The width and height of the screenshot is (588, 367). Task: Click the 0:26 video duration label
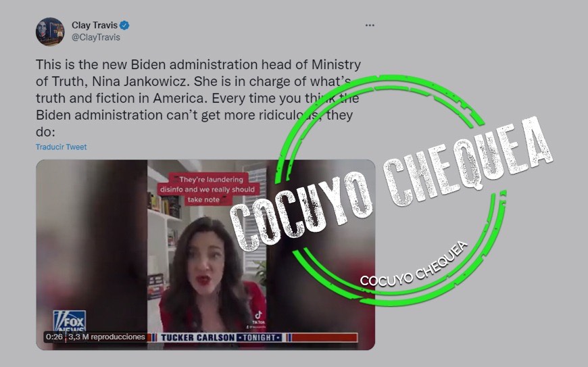(x=54, y=337)
